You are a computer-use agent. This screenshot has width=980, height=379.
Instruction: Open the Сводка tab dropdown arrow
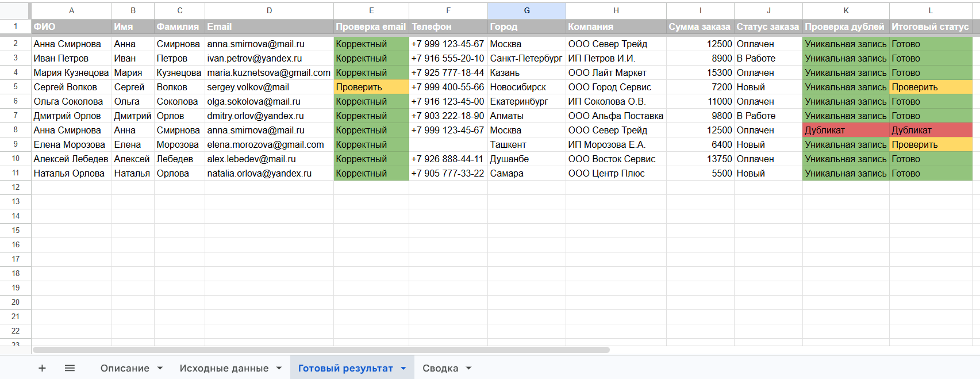pyautogui.click(x=468, y=368)
